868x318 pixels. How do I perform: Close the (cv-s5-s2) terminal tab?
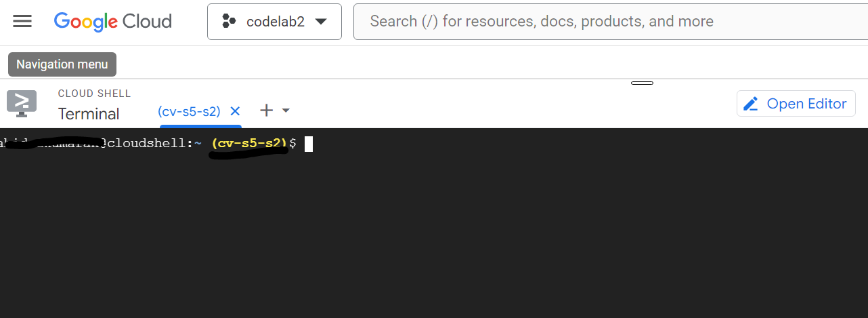[x=235, y=111]
